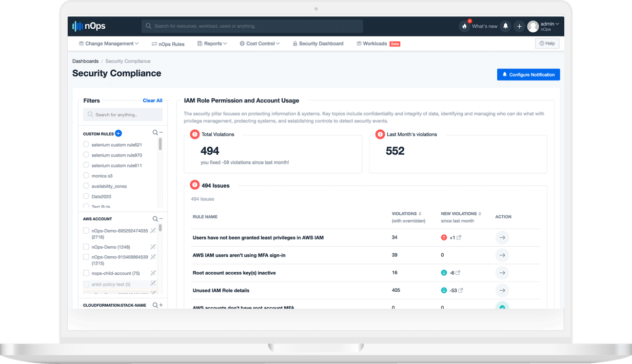Click edit pencil for ankit-policy-test
Viewport: 632px width, 364px height.
(x=153, y=284)
